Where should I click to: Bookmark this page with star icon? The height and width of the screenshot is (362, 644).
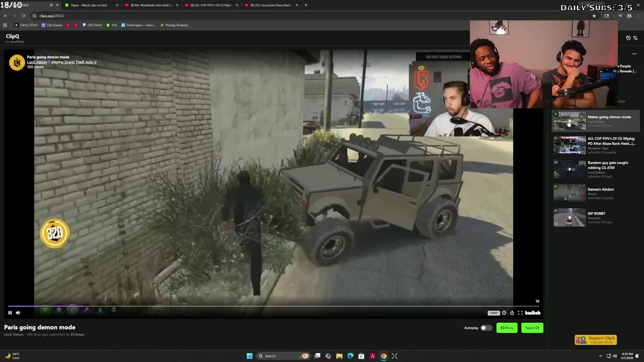pos(594,16)
